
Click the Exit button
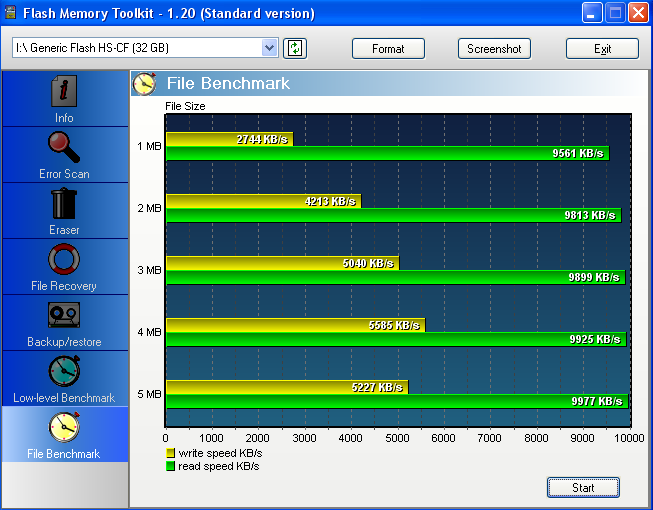602,49
